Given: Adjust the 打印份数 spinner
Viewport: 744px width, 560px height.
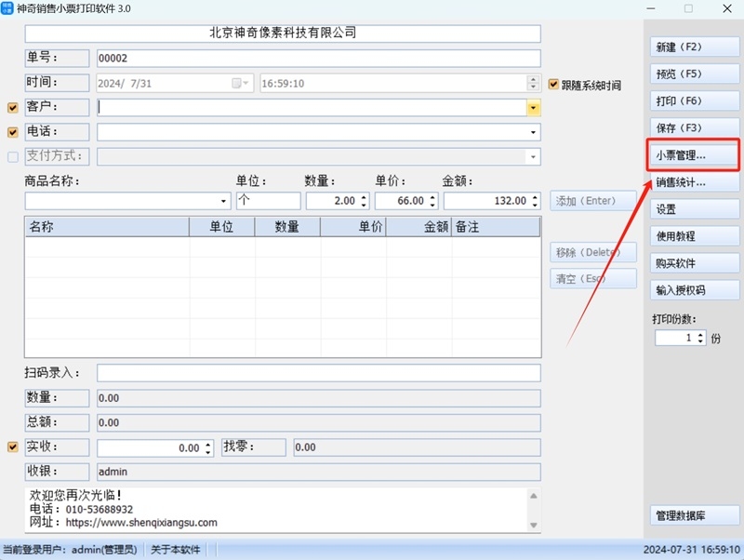Looking at the screenshot, I should (x=700, y=338).
